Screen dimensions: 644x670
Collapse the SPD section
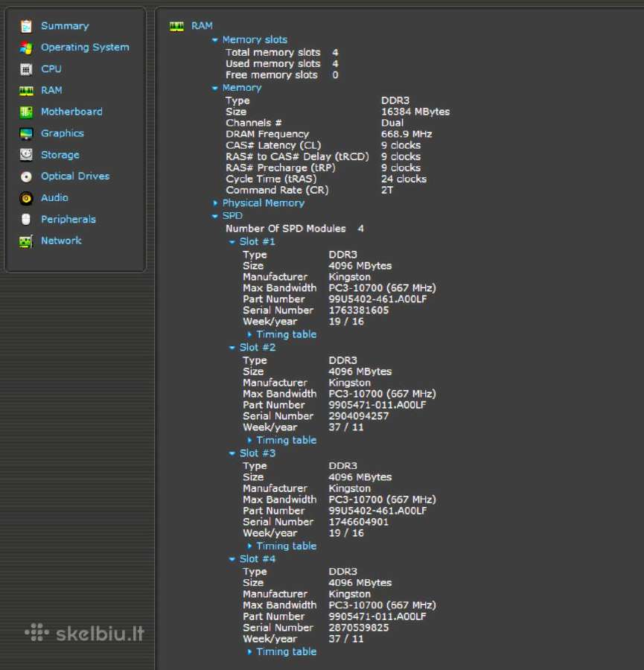click(214, 216)
